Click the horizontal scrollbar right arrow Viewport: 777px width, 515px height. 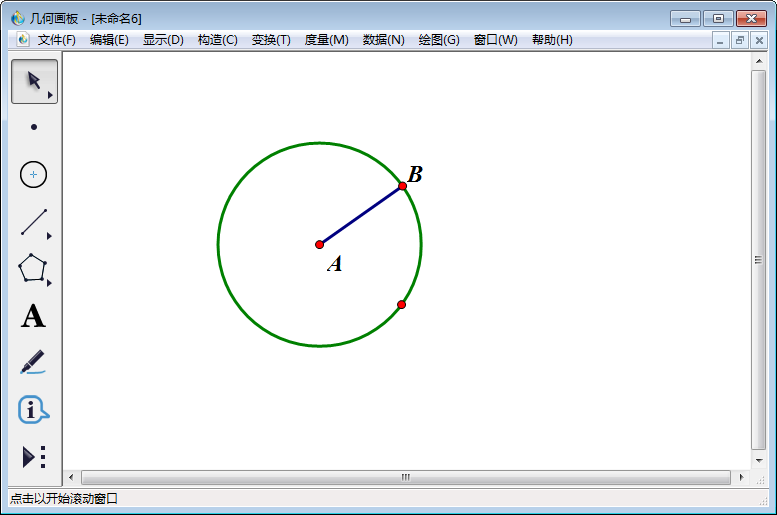tap(741, 478)
